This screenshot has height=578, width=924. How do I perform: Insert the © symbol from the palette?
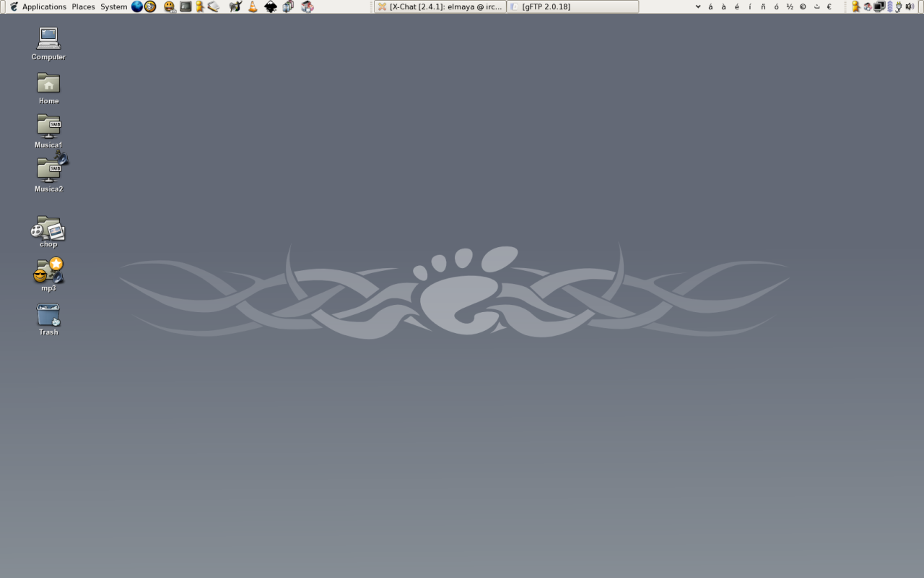[803, 7]
